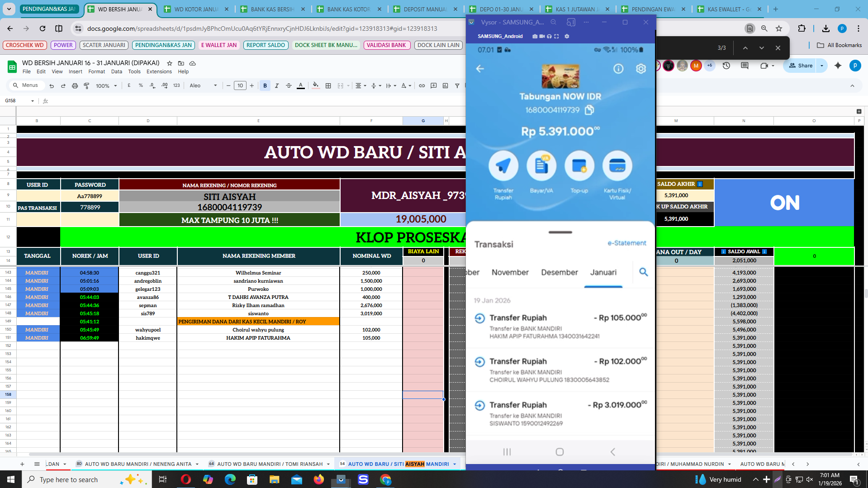Open text rotation dropdown
The width and height of the screenshot is (868, 488).
(x=406, y=85)
